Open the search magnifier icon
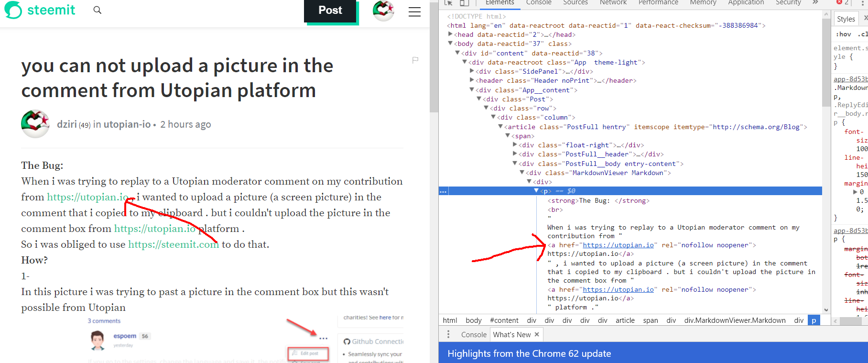The width and height of the screenshot is (868, 363). (98, 10)
